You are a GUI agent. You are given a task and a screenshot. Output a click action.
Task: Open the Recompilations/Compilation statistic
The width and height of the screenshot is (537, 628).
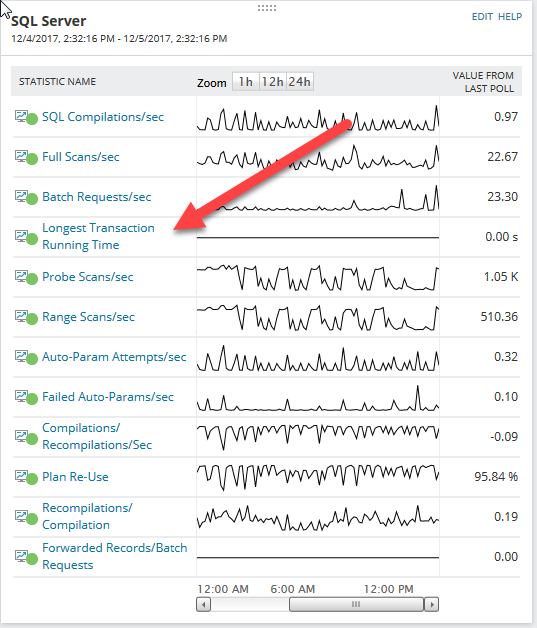[x=87, y=516]
